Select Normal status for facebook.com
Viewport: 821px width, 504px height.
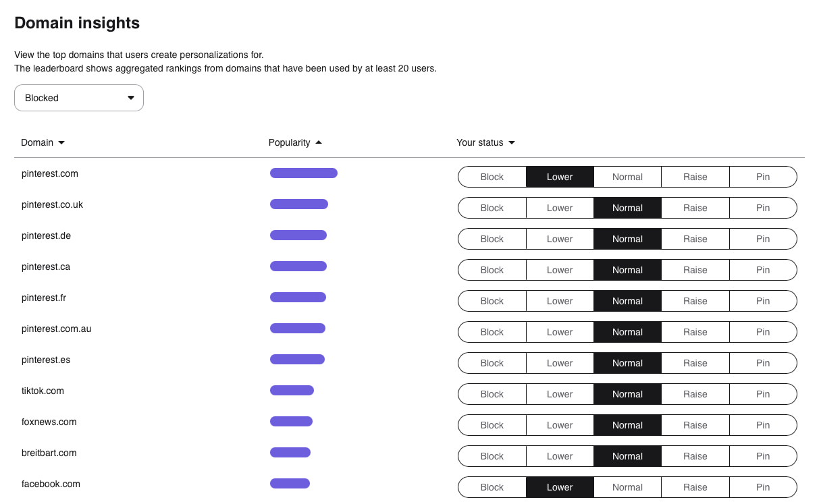coord(627,486)
